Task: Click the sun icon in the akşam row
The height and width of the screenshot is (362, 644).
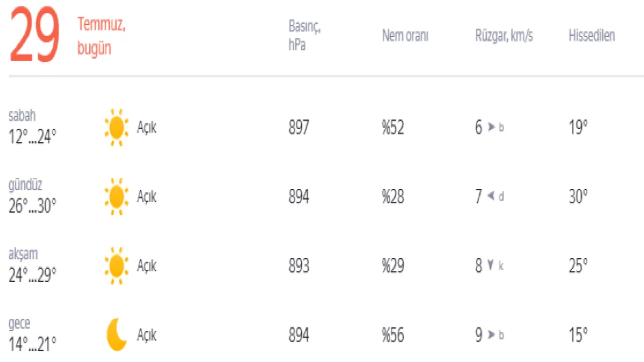Action: 116,266
